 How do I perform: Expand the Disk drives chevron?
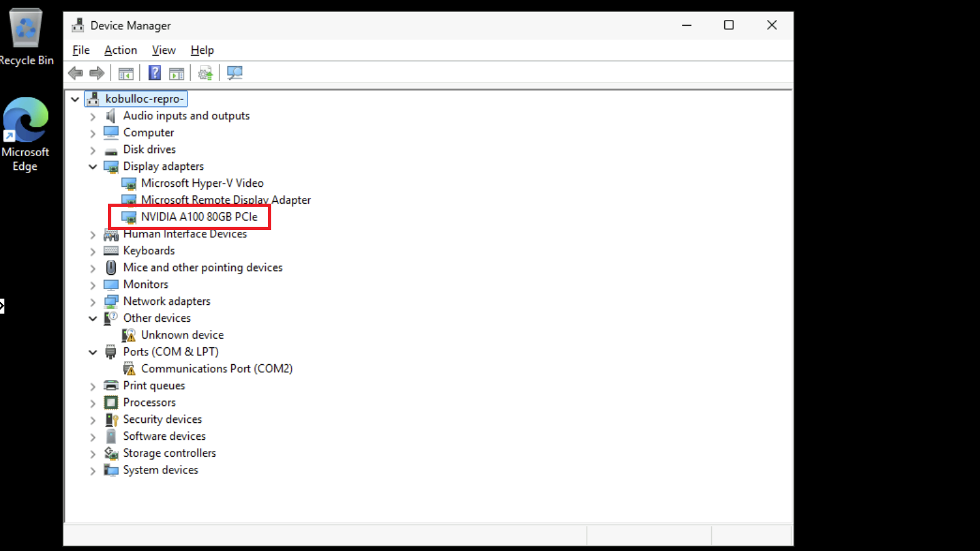point(92,150)
